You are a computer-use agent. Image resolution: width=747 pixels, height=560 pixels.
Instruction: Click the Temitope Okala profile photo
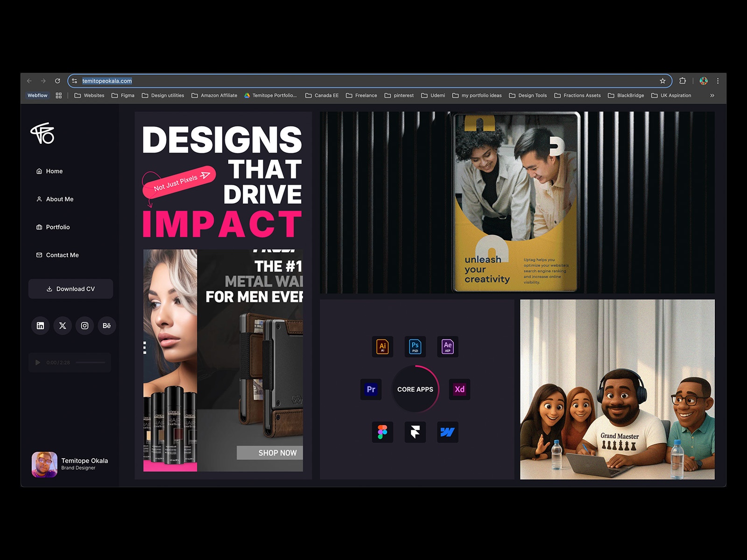tap(44, 464)
